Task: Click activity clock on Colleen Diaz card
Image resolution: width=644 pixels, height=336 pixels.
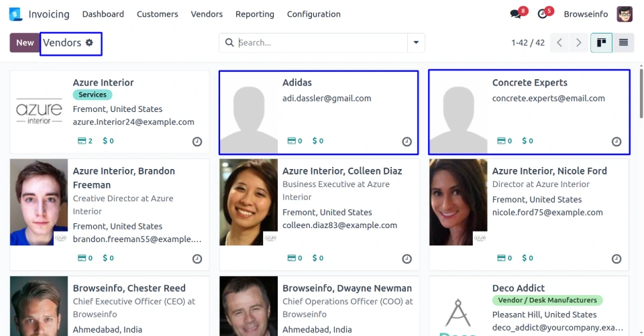Action: [x=407, y=259]
